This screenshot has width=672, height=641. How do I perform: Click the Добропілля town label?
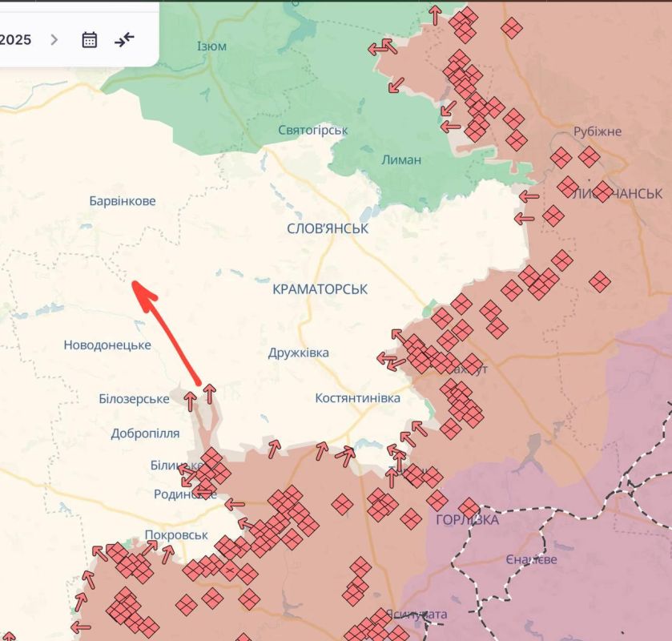pos(145,433)
